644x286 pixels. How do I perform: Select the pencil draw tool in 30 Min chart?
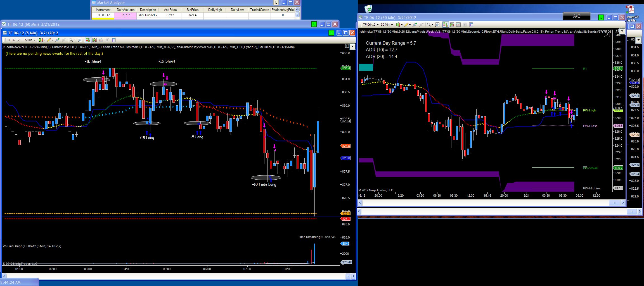click(406, 25)
